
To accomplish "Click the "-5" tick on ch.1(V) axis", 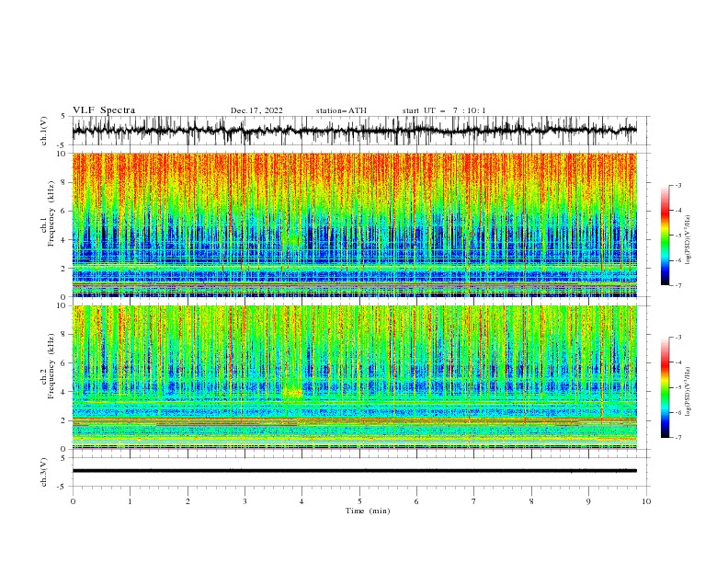I will tap(63, 145).
